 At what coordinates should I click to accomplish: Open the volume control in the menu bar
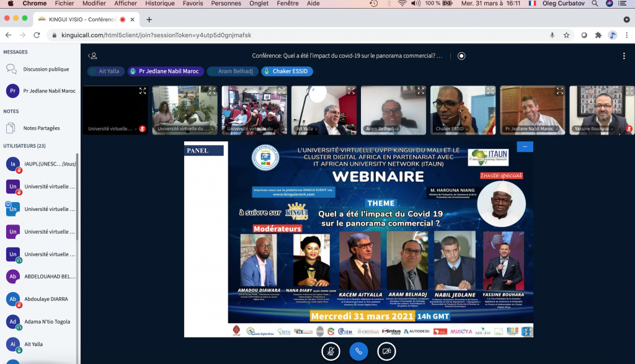pos(416,3)
